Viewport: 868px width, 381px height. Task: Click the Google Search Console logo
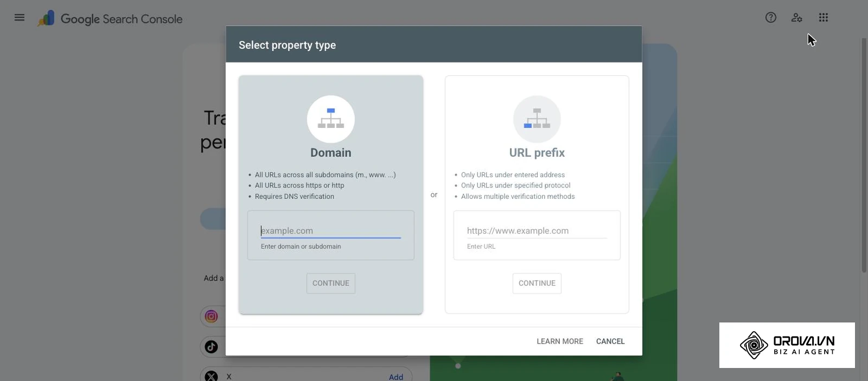coord(46,18)
